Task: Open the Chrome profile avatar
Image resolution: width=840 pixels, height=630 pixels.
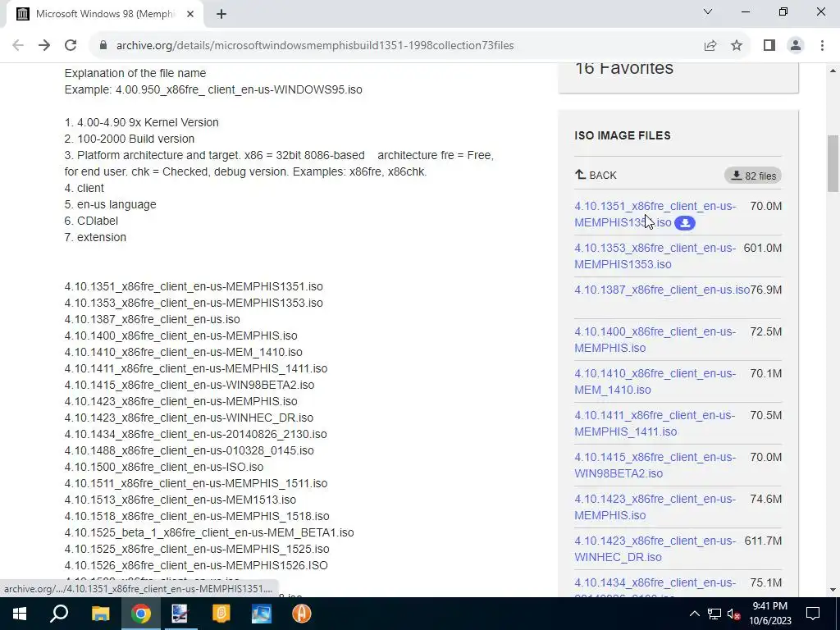Action: tap(796, 46)
